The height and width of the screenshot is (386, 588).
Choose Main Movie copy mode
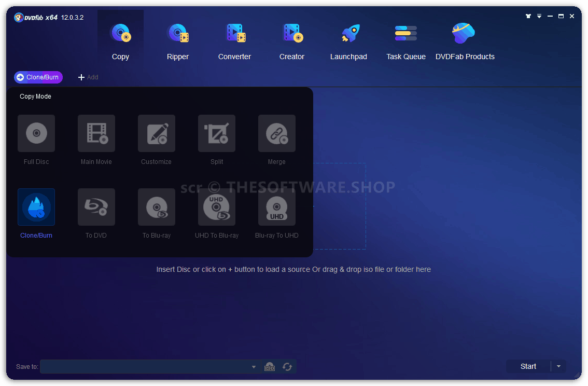point(96,133)
